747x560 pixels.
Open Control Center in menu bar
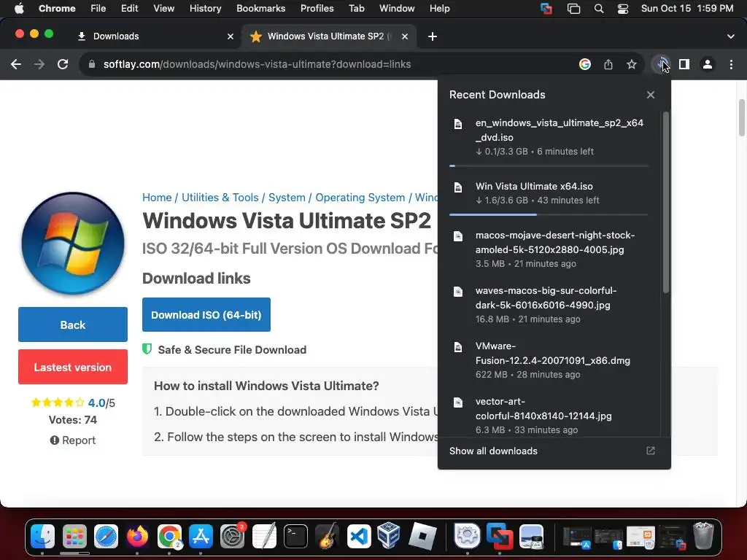[x=623, y=9]
